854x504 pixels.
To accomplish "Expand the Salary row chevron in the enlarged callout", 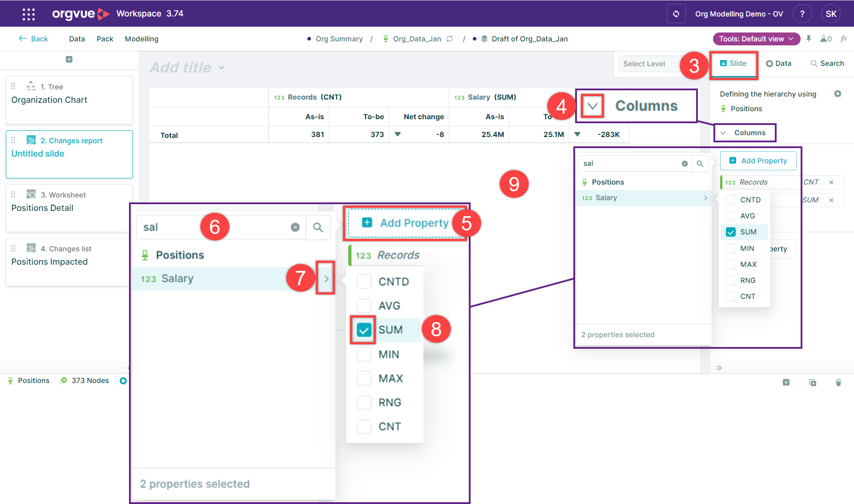I will click(x=326, y=279).
